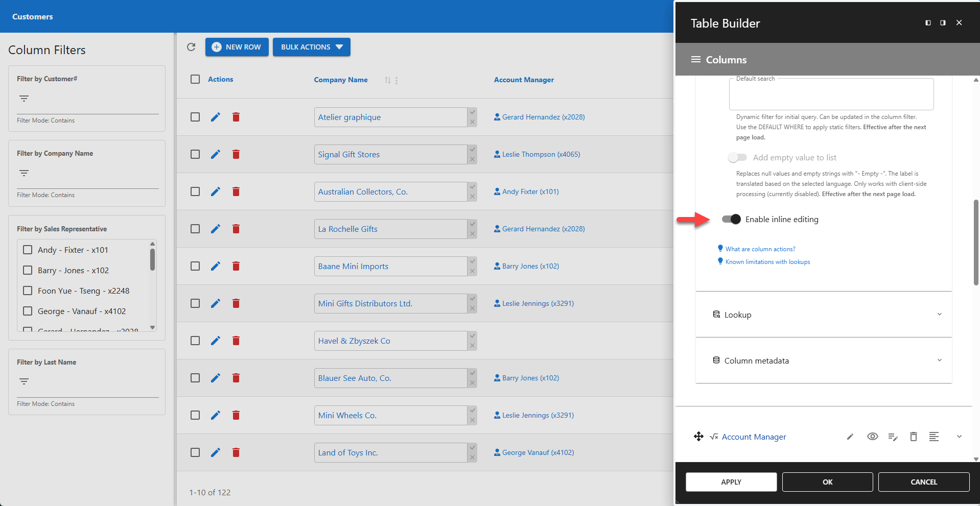Delete the Atelier graphique row
The width and height of the screenshot is (980, 506).
[x=236, y=117]
